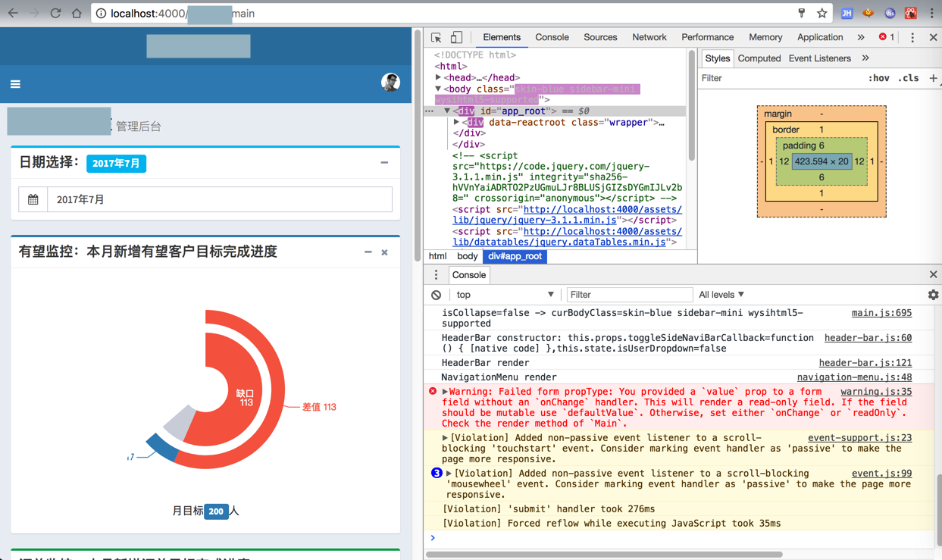The image size is (942, 560).
Task: Activate the DevTools element inspector icon
Action: coord(437,37)
